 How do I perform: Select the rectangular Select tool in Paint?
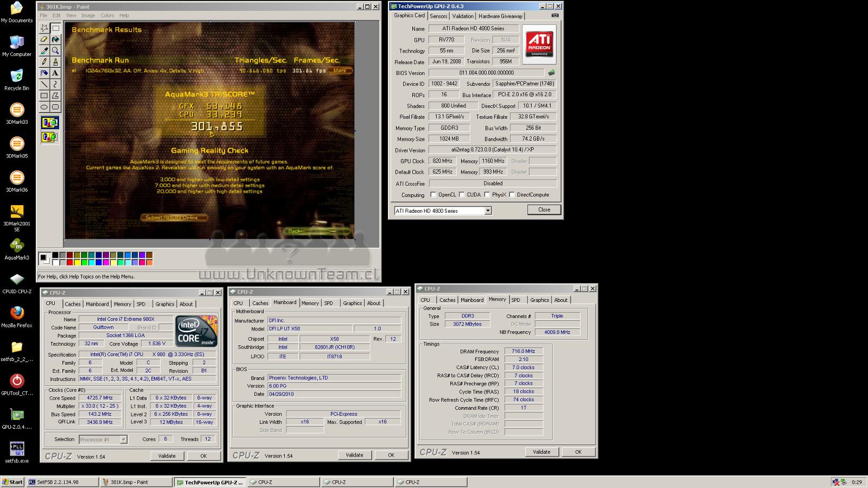(55, 28)
